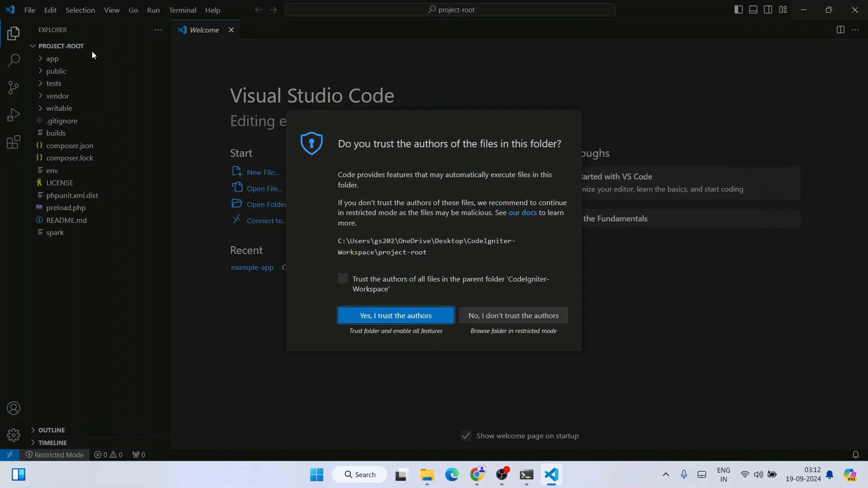Image resolution: width=868 pixels, height=488 pixels.
Task: Expand the app folder
Action: tap(52, 59)
